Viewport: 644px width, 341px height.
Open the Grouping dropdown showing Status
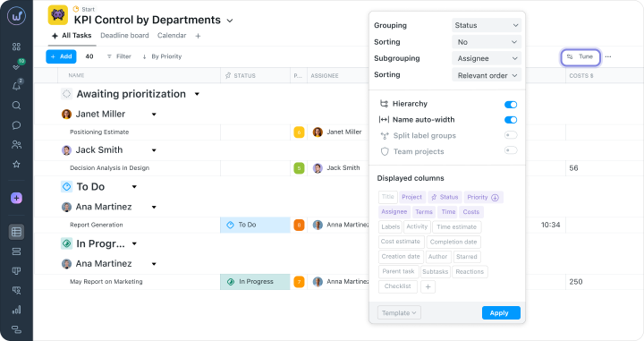point(487,25)
